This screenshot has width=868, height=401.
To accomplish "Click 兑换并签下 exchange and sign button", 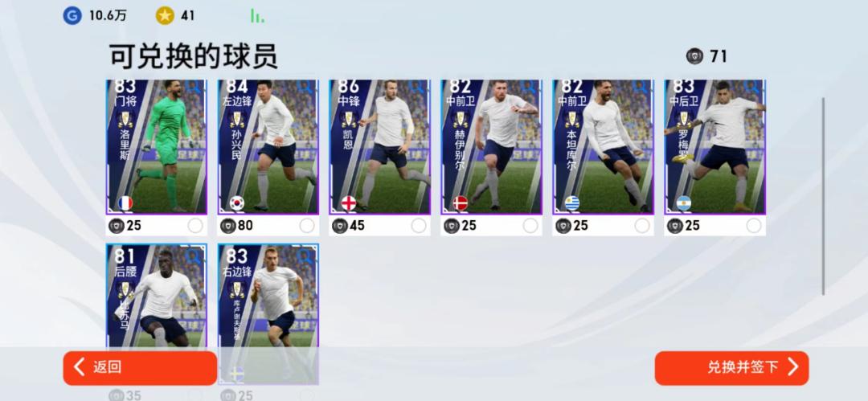I will pos(732,368).
